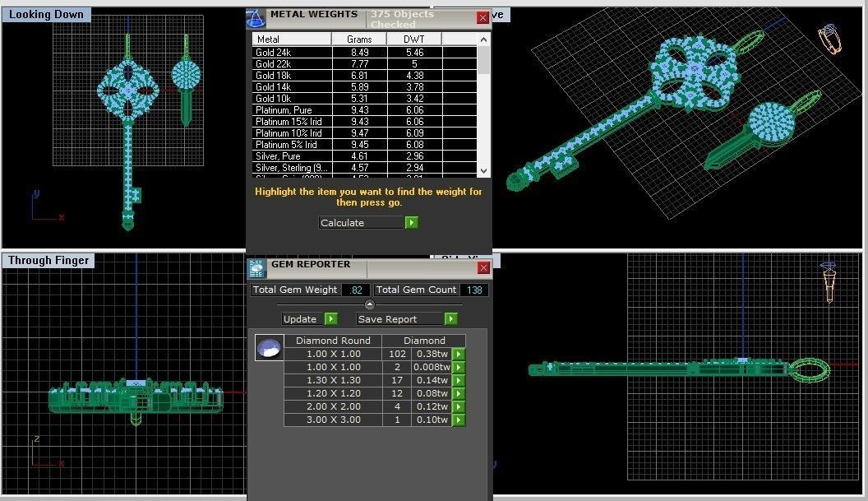Click the green go arrow beside Calculate
Viewport: 868px width, 501px height.
(x=411, y=223)
